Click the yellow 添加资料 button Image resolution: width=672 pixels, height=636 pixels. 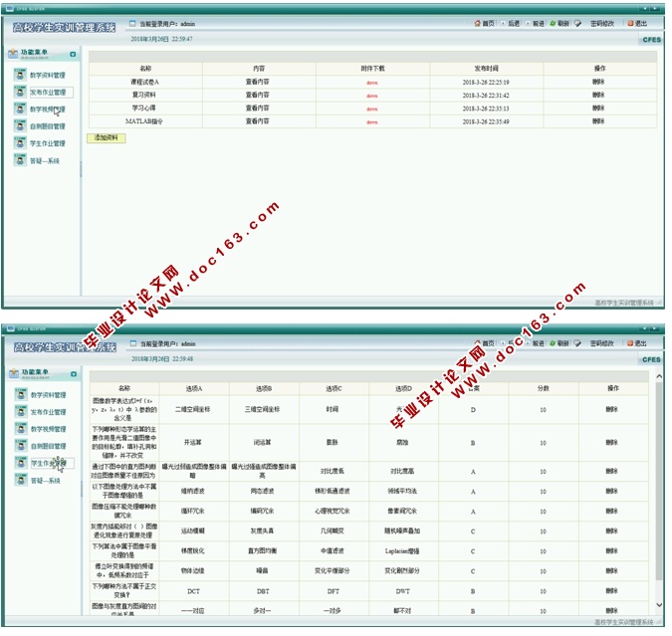(x=107, y=138)
